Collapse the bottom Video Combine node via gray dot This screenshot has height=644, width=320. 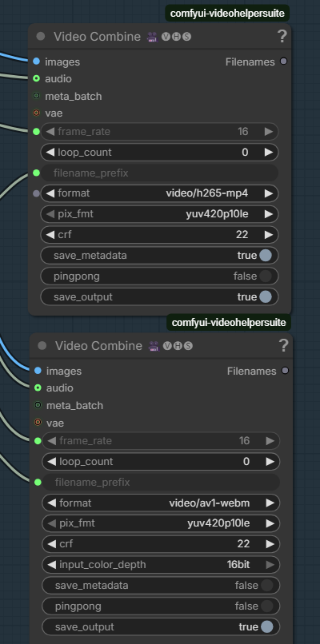(42, 345)
